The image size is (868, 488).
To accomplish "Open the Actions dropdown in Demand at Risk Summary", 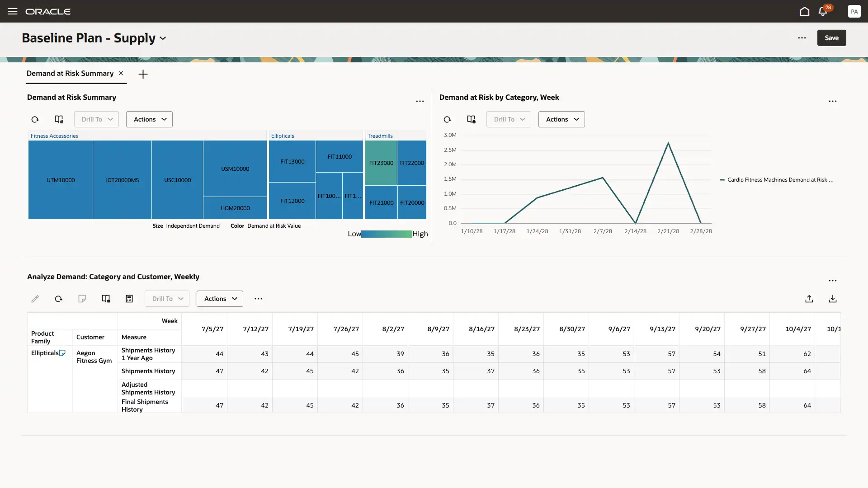I will (x=149, y=119).
